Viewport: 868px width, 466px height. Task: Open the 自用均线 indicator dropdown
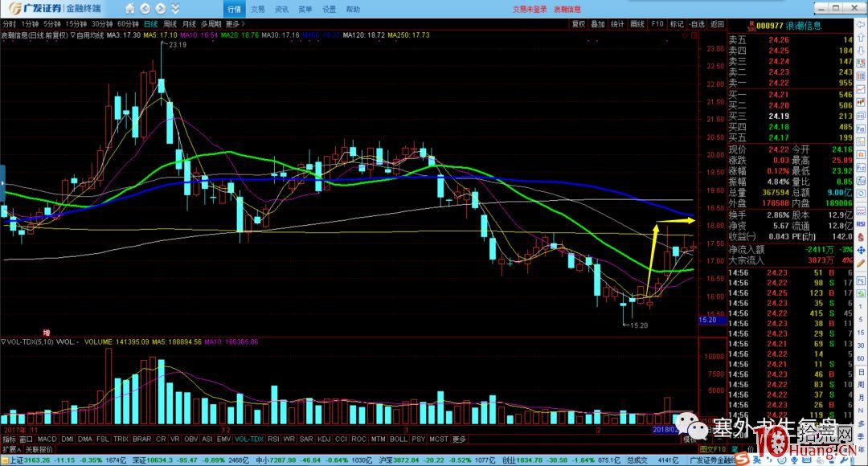coord(87,35)
